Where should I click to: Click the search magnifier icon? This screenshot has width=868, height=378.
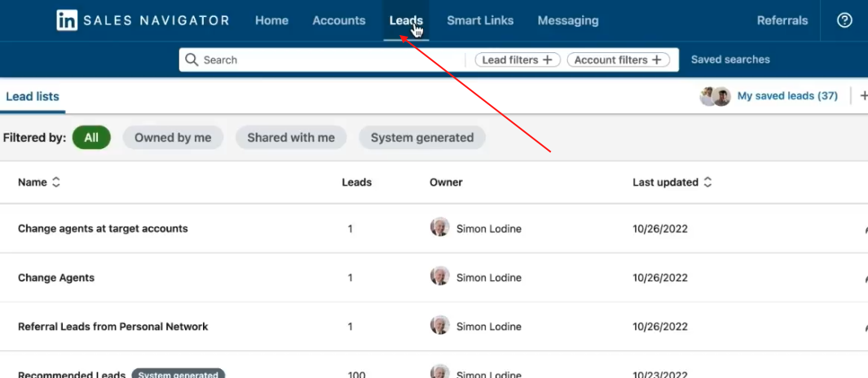pos(192,59)
